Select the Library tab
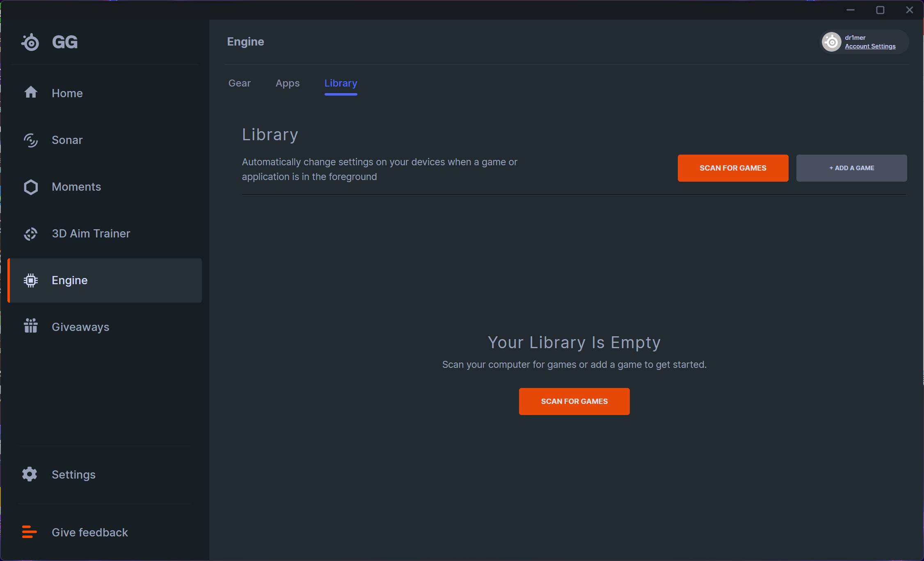Screen dimensions: 924x561 coord(341,83)
